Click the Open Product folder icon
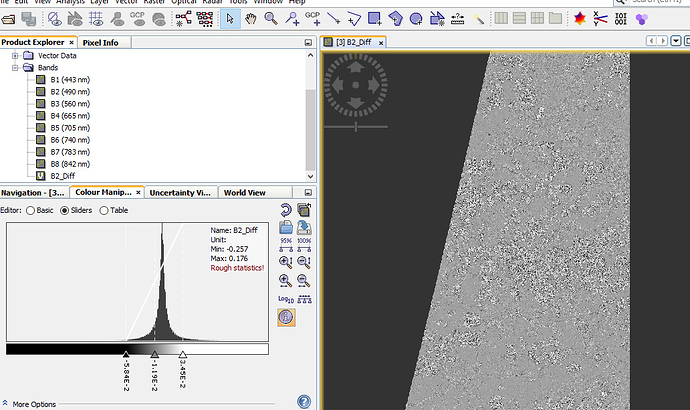 tap(8, 19)
